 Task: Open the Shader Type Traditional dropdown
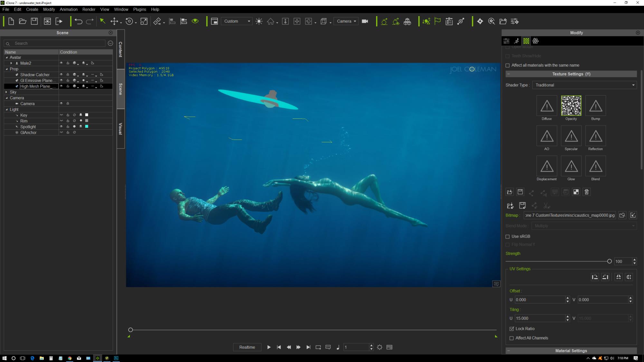(x=584, y=85)
